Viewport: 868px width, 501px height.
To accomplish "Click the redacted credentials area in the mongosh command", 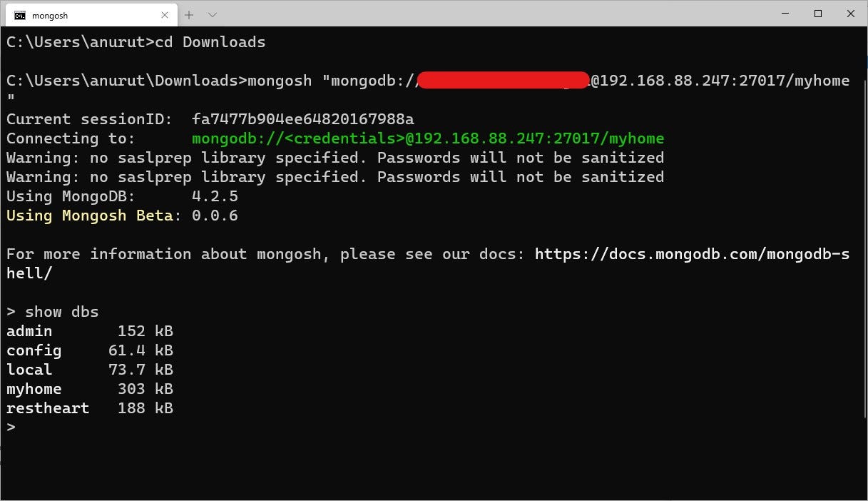I will (501, 80).
